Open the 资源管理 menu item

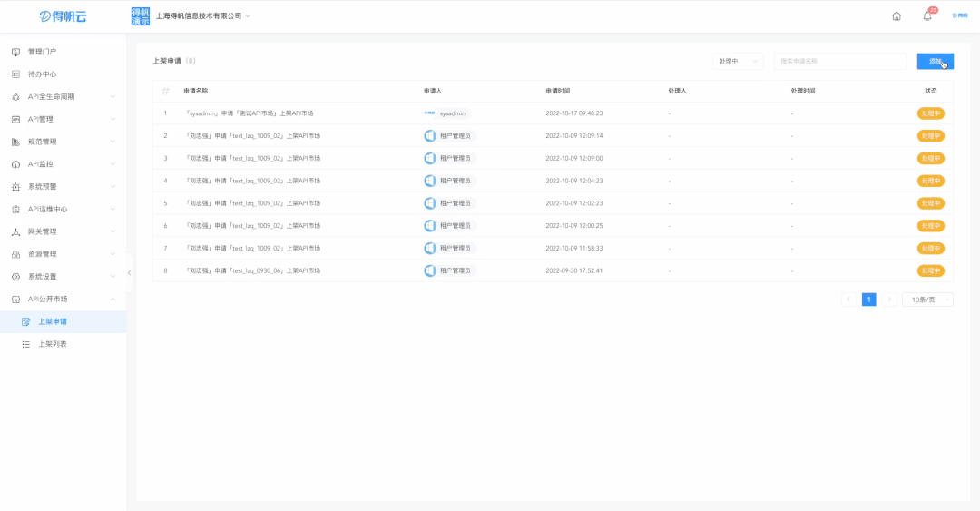pos(64,254)
